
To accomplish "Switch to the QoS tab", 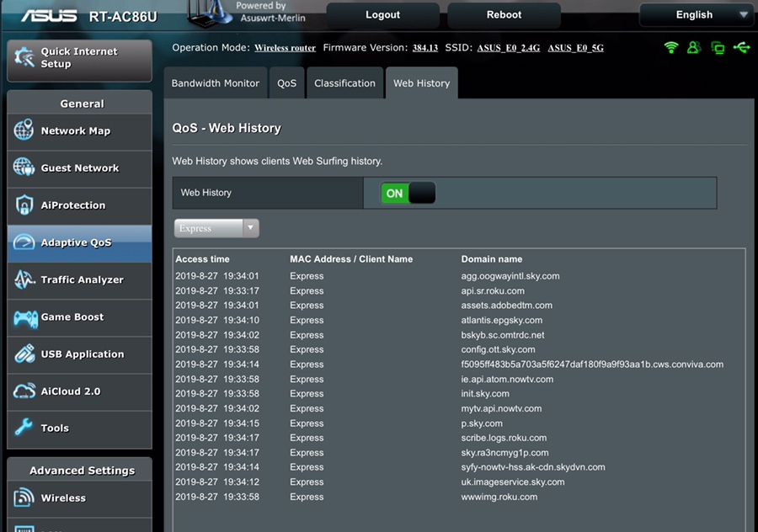I will 286,83.
